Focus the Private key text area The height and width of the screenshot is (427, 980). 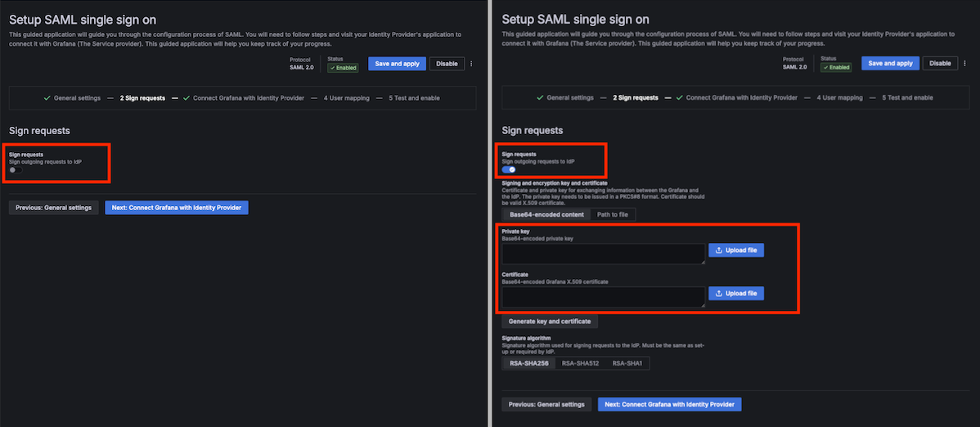(x=603, y=254)
